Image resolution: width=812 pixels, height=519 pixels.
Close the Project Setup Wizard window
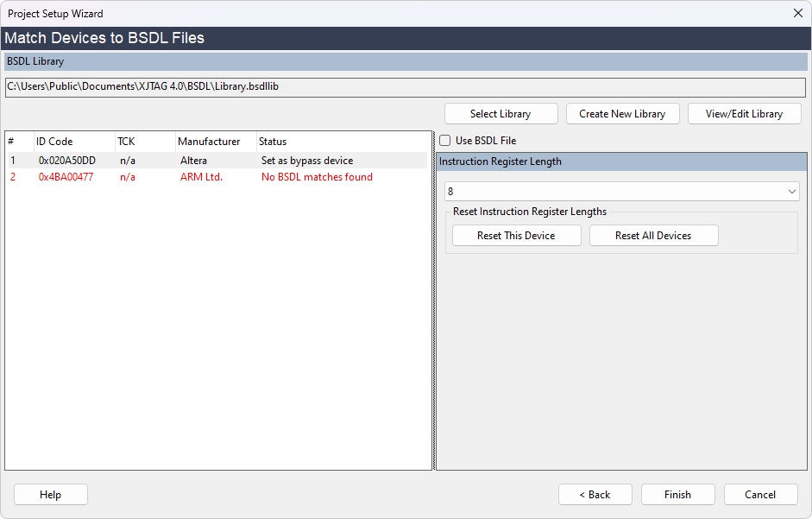click(x=796, y=13)
